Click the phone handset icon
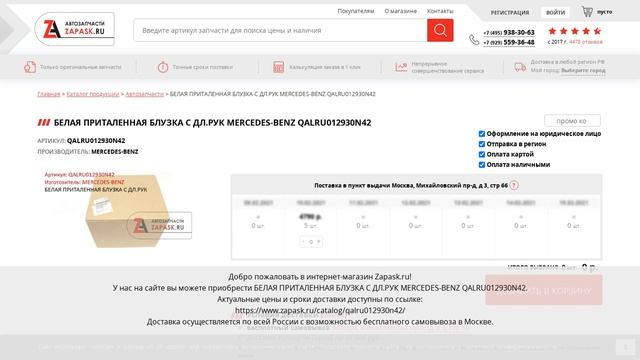This screenshot has width=640, height=360. coord(474,40)
